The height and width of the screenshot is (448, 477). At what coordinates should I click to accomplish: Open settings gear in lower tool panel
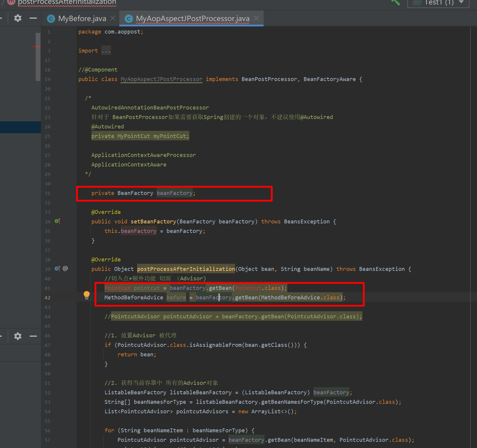click(x=18, y=336)
